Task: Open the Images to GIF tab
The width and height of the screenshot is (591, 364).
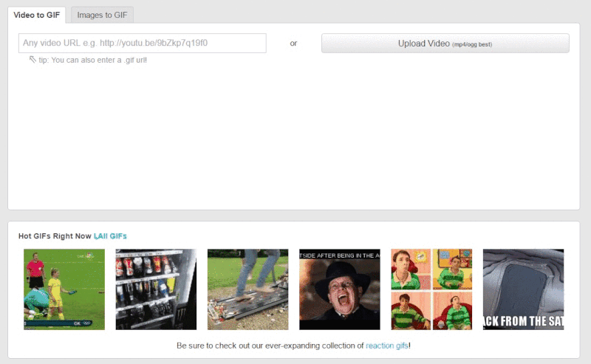Action: [102, 15]
